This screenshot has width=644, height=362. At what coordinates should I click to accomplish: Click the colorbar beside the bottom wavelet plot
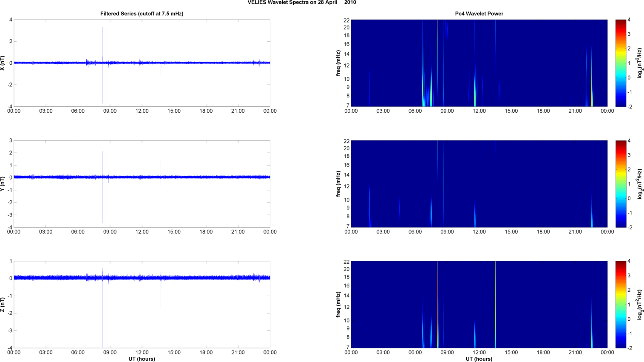coord(621,305)
